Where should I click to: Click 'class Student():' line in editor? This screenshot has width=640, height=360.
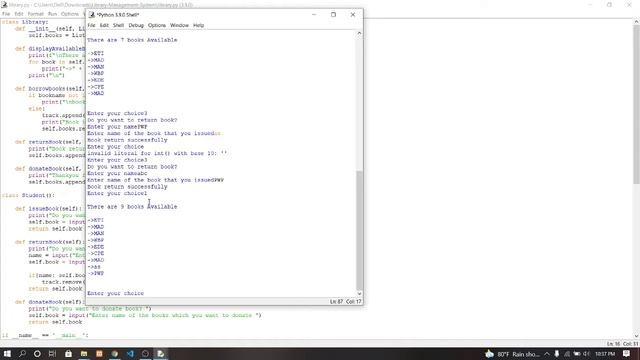[x=28, y=196]
